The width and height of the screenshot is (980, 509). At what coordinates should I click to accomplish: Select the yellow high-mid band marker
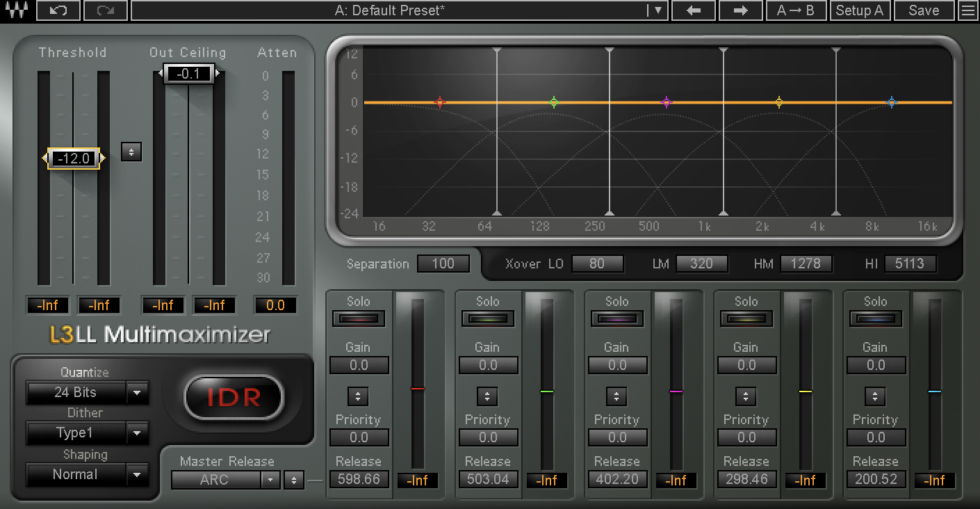779,102
